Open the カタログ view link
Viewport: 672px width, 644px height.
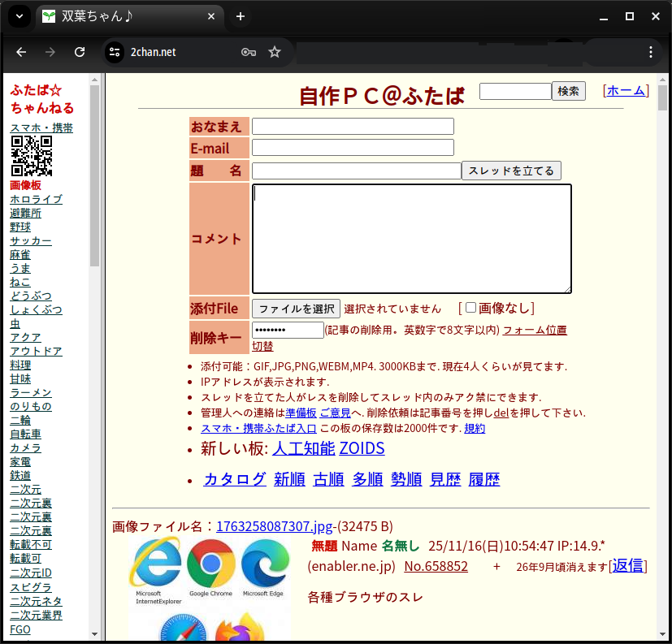click(235, 479)
